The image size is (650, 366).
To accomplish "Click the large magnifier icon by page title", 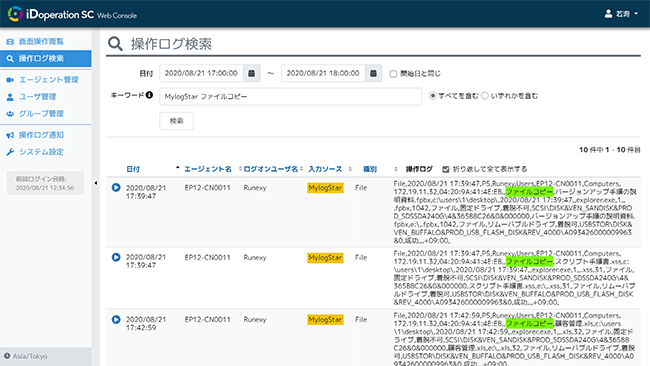I will (x=115, y=44).
